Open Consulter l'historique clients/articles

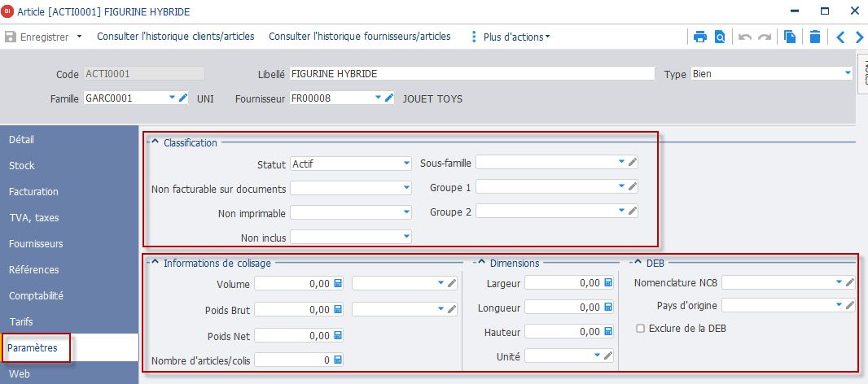(x=176, y=37)
